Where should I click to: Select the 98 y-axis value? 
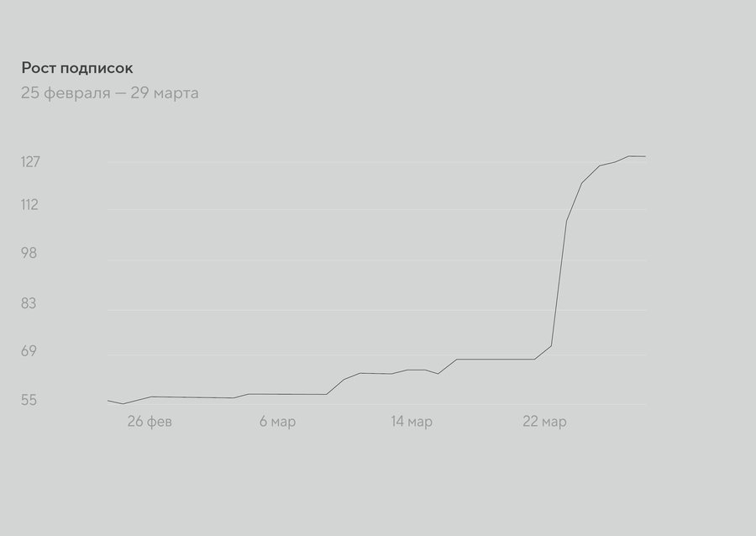click(30, 253)
